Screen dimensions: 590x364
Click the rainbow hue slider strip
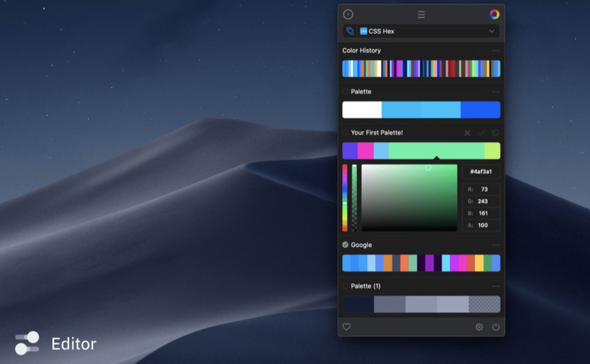tap(345, 198)
